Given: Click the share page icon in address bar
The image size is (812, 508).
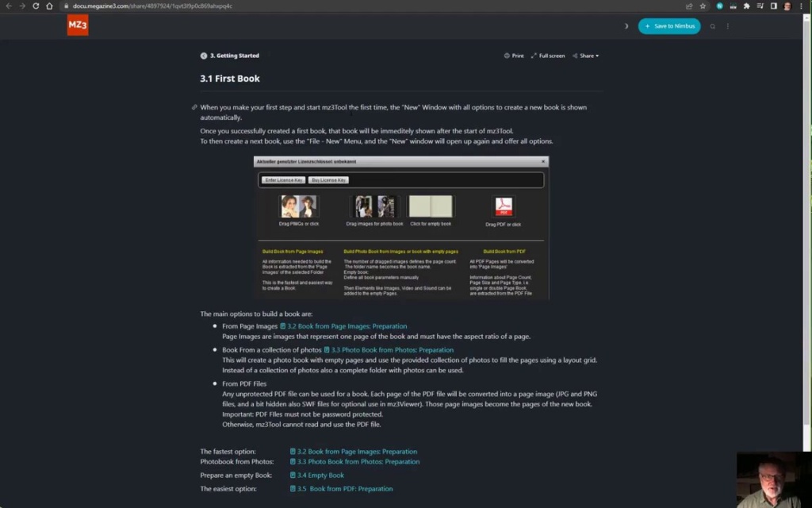Looking at the screenshot, I should pyautogui.click(x=689, y=6).
